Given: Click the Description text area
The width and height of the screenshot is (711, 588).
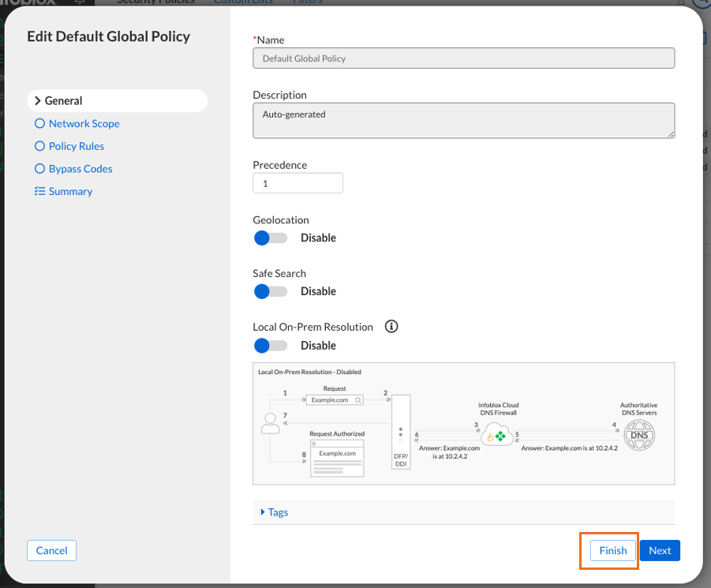Looking at the screenshot, I should (x=463, y=121).
